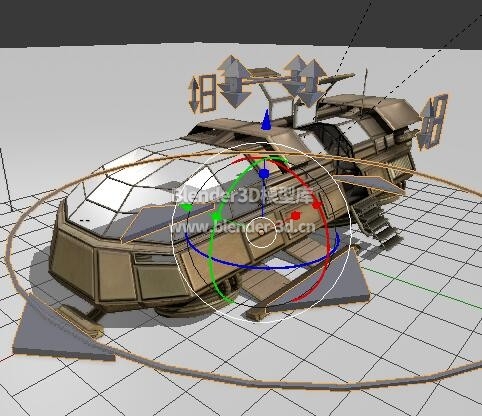Click the blue cube scale handle on gizmo
Image resolution: width=482 pixels, height=416 pixels.
coord(264,174)
